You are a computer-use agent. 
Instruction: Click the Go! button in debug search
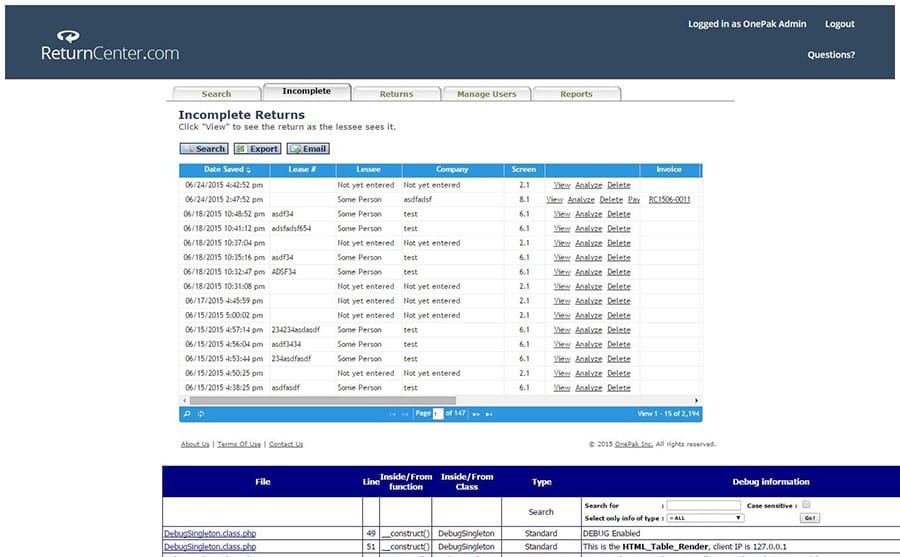coord(809,518)
